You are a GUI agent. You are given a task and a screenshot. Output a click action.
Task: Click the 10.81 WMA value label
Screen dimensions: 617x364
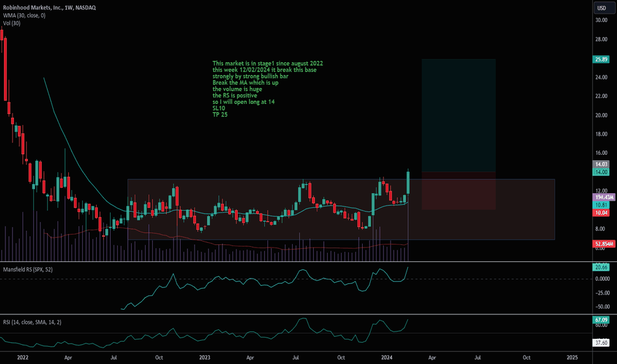[601, 205]
